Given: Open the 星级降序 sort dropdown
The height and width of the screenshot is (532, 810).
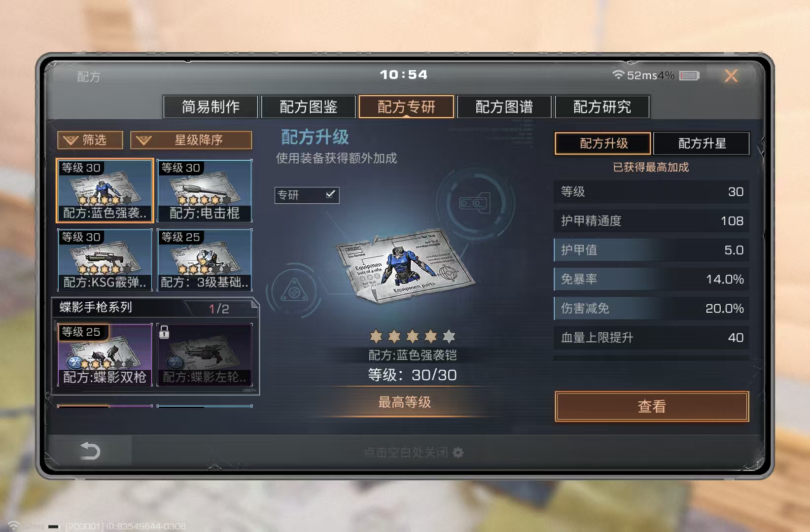Looking at the screenshot, I should (x=191, y=140).
